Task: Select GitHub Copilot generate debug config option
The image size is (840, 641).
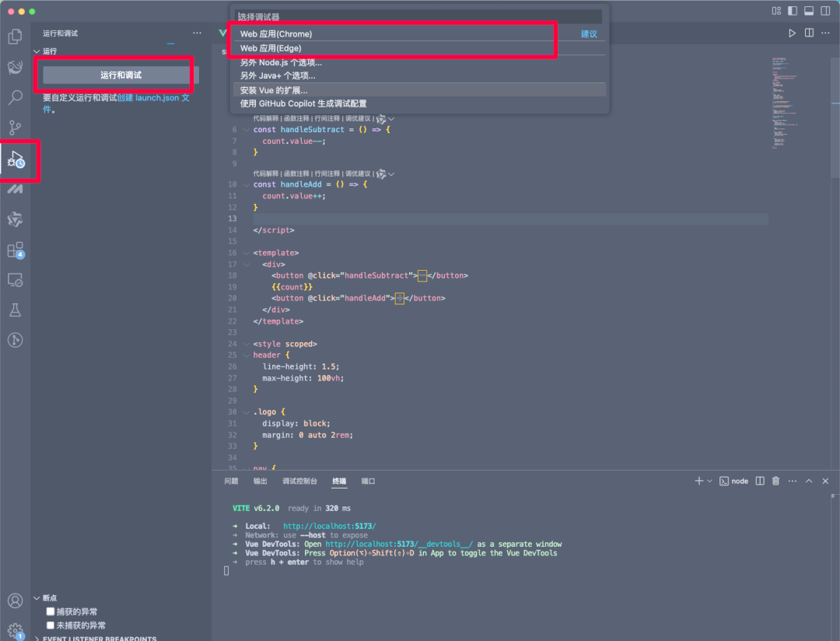Action: pos(419,103)
